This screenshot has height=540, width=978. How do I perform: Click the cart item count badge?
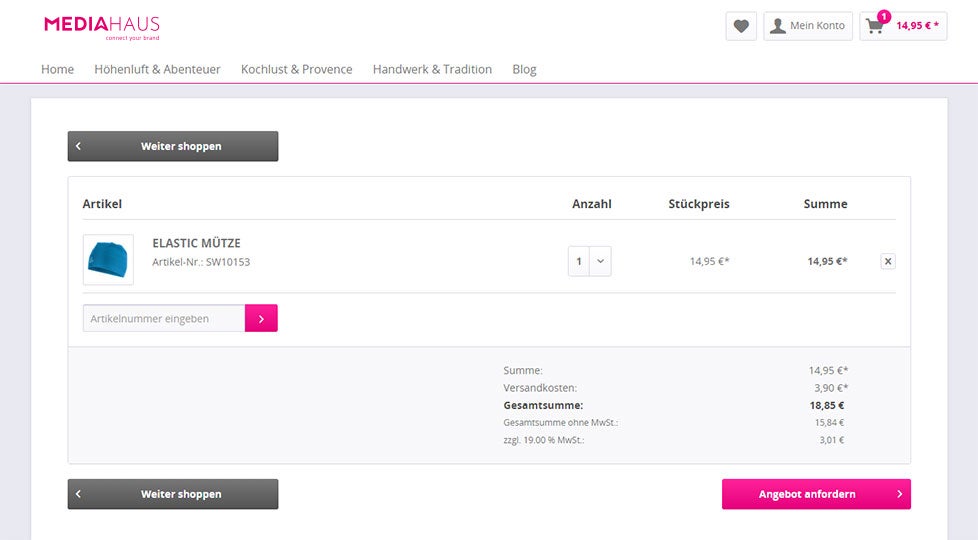(x=884, y=16)
